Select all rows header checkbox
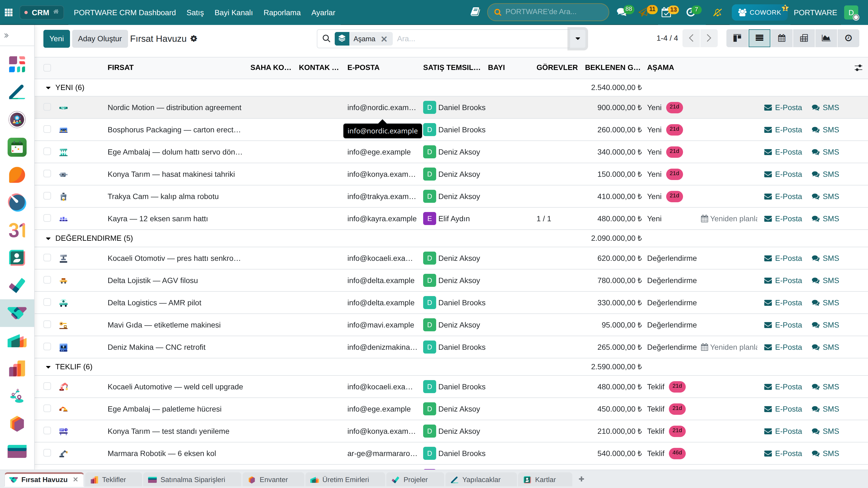 point(47,68)
